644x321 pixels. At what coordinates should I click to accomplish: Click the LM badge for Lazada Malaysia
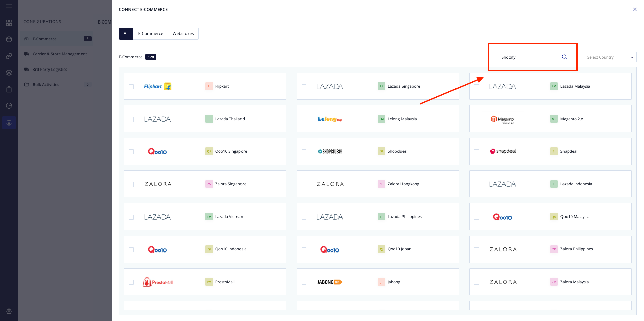554,86
